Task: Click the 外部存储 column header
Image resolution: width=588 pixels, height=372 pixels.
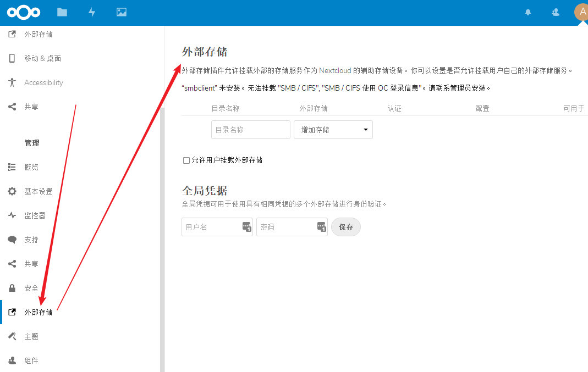Action: pyautogui.click(x=313, y=108)
